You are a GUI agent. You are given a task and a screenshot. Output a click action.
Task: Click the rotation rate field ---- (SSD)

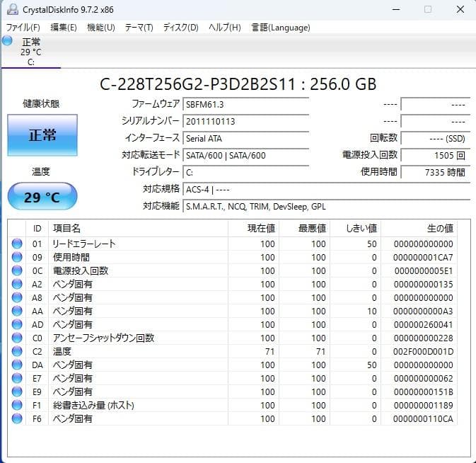[436, 139]
